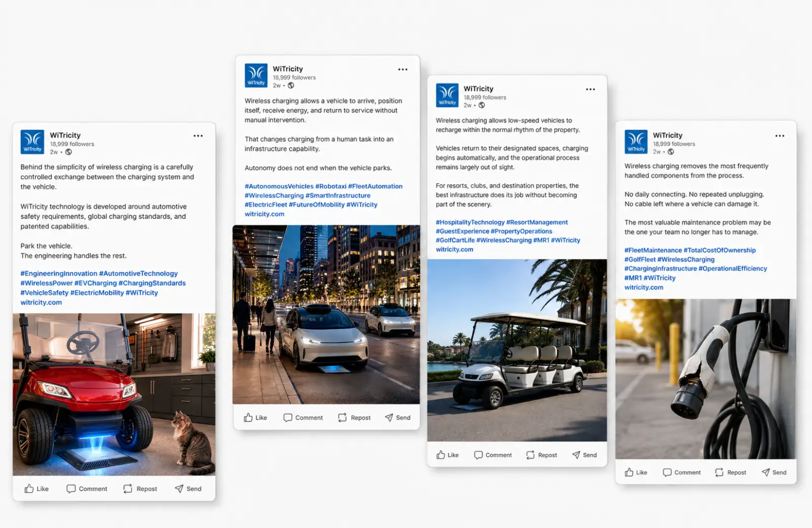The width and height of the screenshot is (812, 528).
Task: Like the damaged charging cable post
Action: pos(636,472)
